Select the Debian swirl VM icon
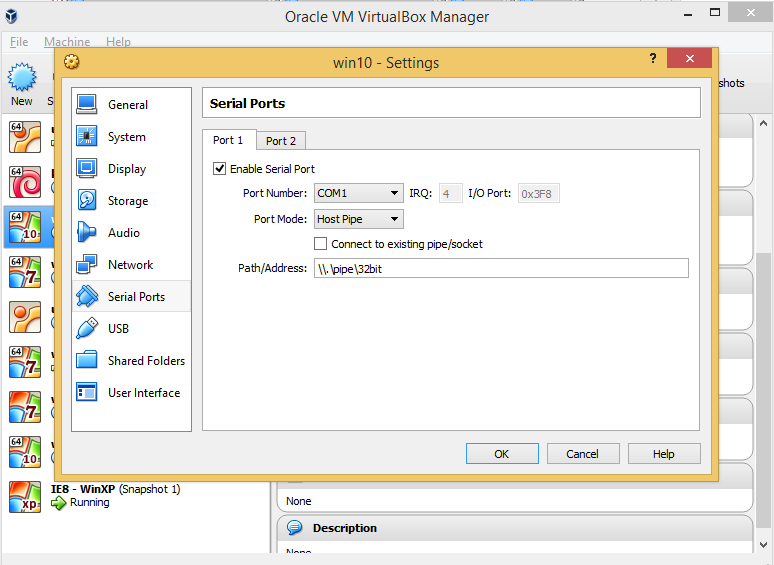The height and width of the screenshot is (565, 774). (25, 182)
